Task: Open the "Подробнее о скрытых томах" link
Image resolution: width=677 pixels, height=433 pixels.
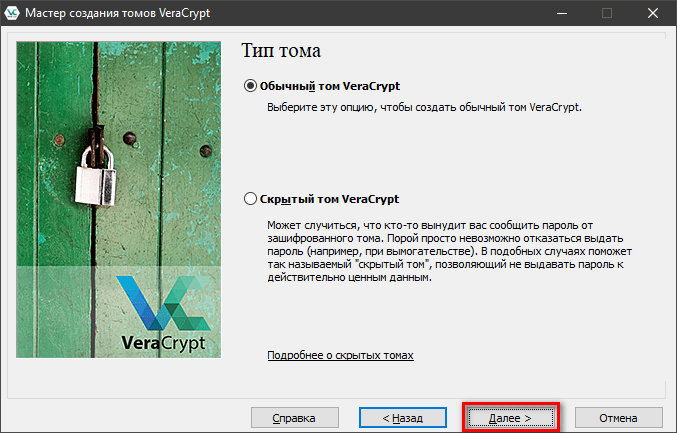Action: point(340,356)
